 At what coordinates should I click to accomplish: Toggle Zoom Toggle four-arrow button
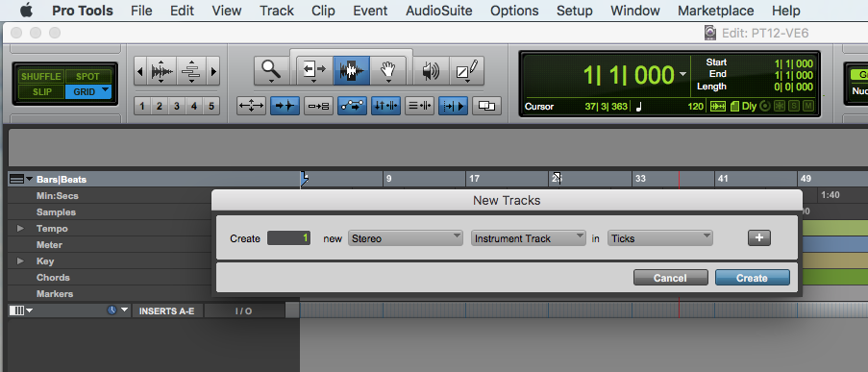[x=251, y=105]
